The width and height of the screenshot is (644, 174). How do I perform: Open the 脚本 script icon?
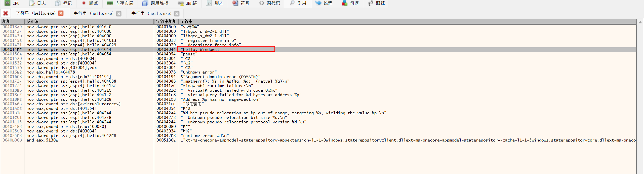click(x=209, y=3)
